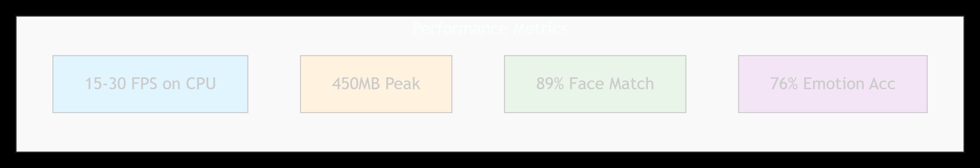Click empty space between FPS and Peak boxes

click(274, 84)
